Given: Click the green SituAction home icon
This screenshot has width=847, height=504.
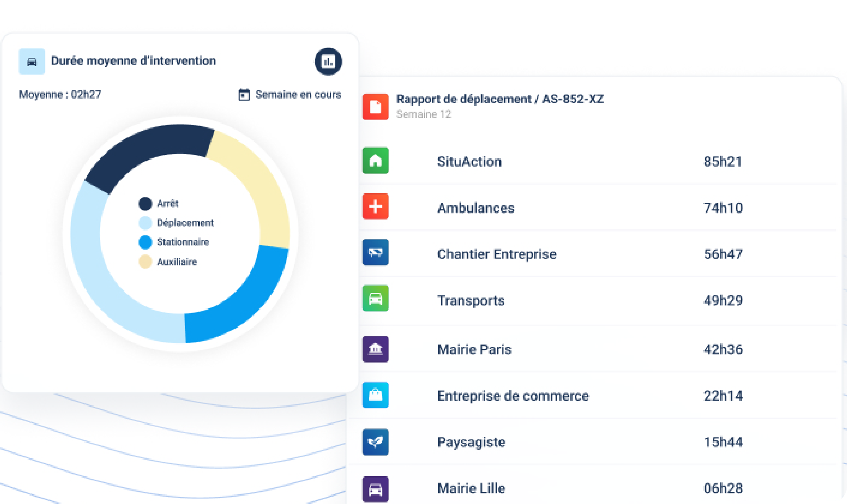Looking at the screenshot, I should click(375, 161).
